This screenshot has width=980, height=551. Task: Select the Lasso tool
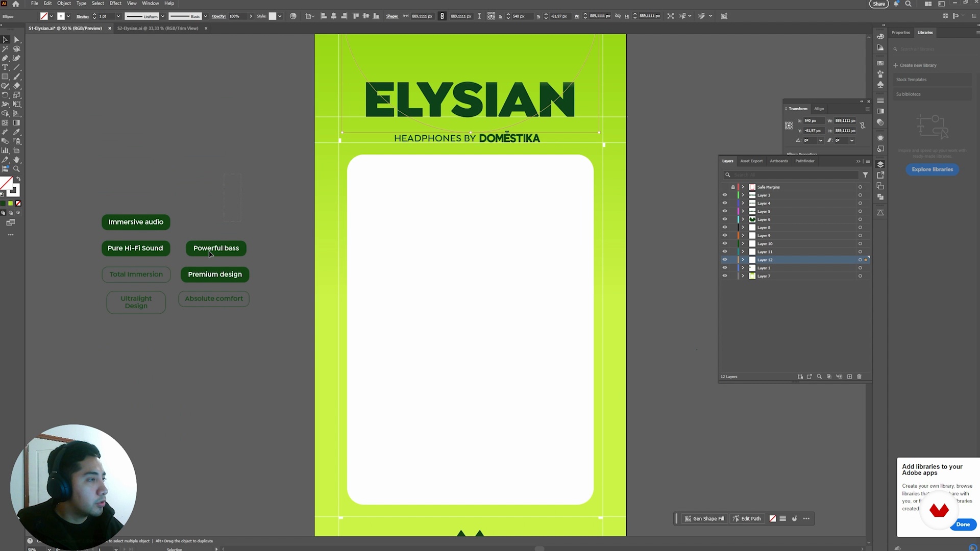coord(16,49)
